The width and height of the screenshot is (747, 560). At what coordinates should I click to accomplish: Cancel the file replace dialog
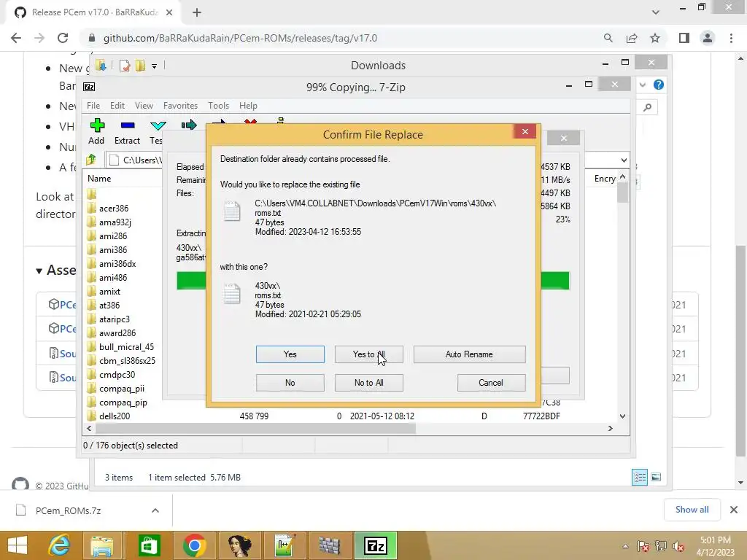491,383
